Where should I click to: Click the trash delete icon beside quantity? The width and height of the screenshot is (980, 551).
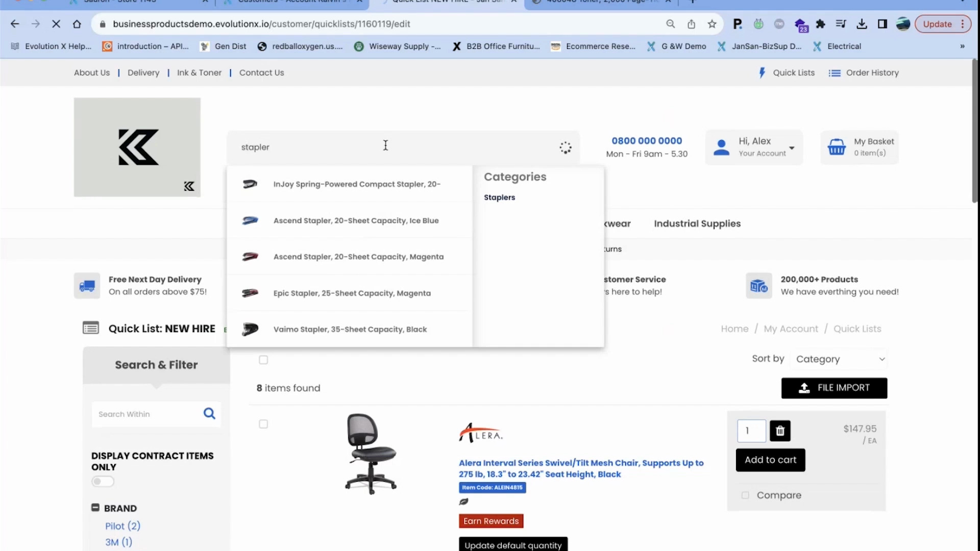pos(780,431)
